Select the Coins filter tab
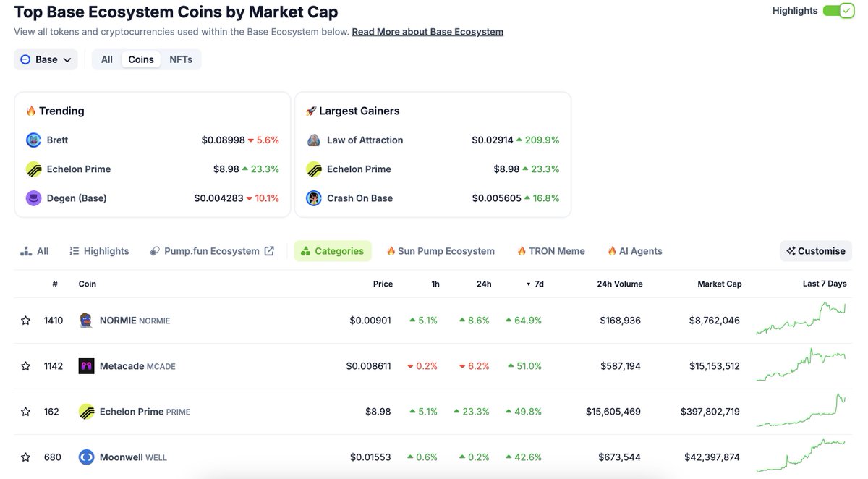 (x=141, y=59)
